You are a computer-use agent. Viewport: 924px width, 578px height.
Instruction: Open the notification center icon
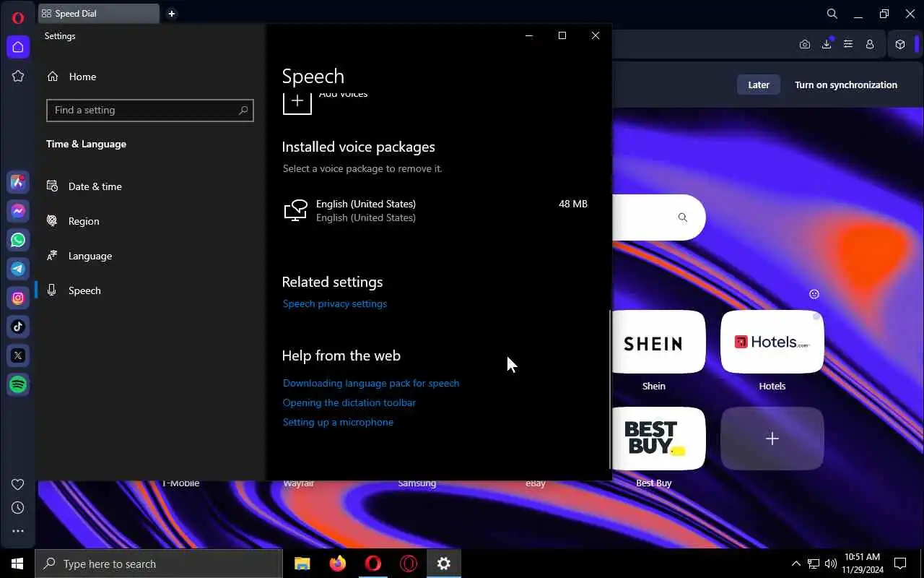(x=900, y=564)
